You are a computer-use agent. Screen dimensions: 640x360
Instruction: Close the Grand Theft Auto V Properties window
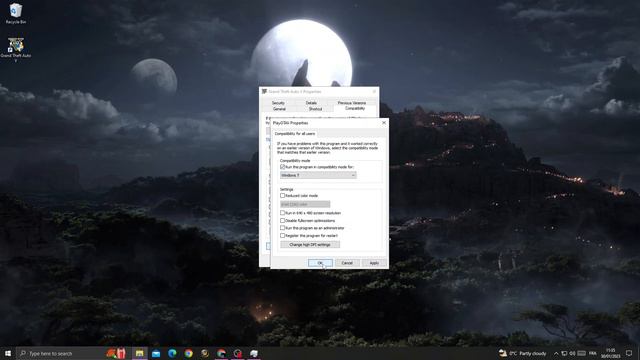(x=374, y=91)
